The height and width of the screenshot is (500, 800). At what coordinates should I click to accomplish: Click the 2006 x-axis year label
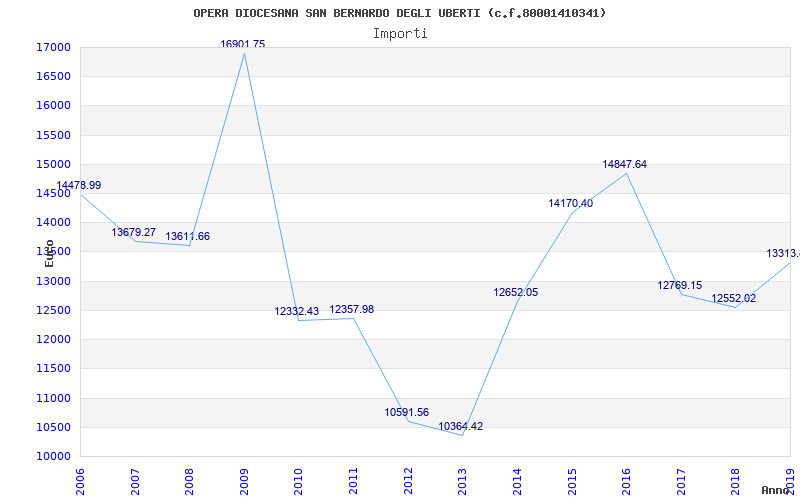[81, 481]
